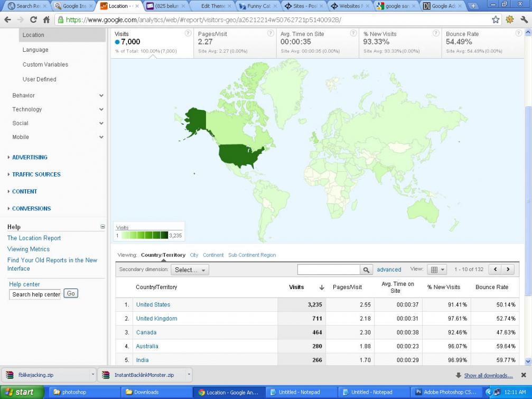Click the table search text box
Viewport: 532px width, 399px height.
point(329,270)
